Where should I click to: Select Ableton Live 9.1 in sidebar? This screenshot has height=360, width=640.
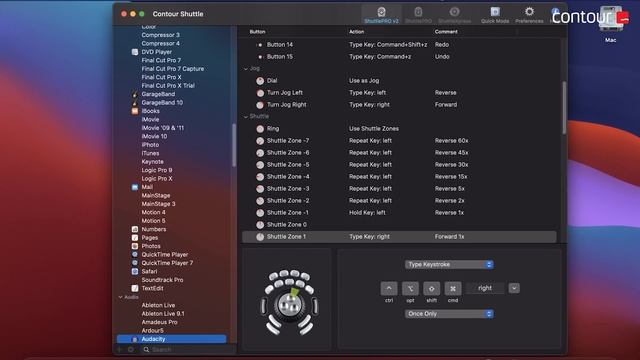point(163,314)
